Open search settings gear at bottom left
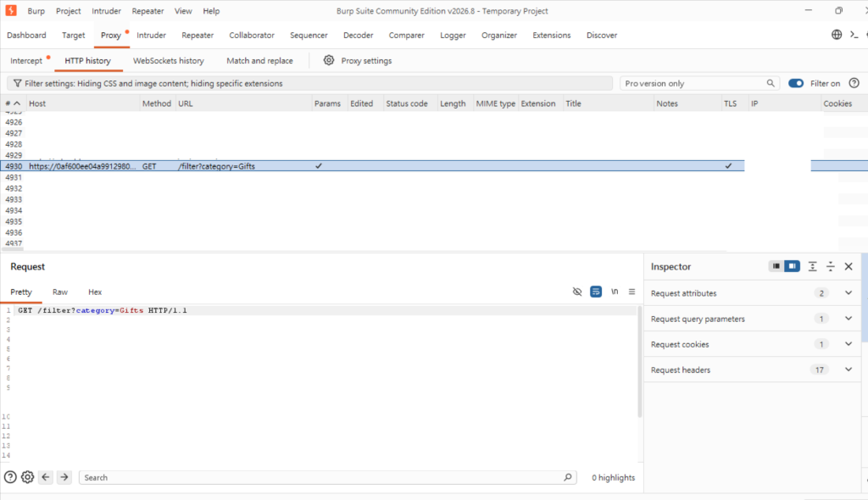868x500 pixels. click(x=27, y=477)
